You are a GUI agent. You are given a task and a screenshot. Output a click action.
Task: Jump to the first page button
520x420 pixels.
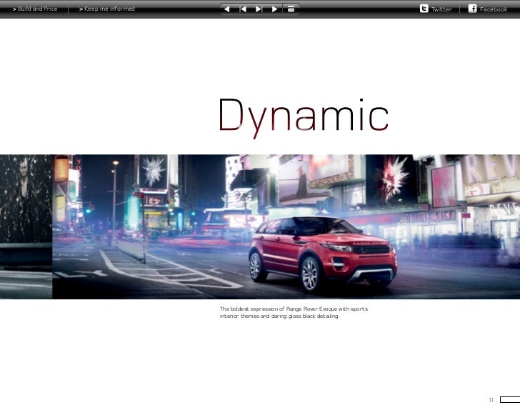(243, 9)
